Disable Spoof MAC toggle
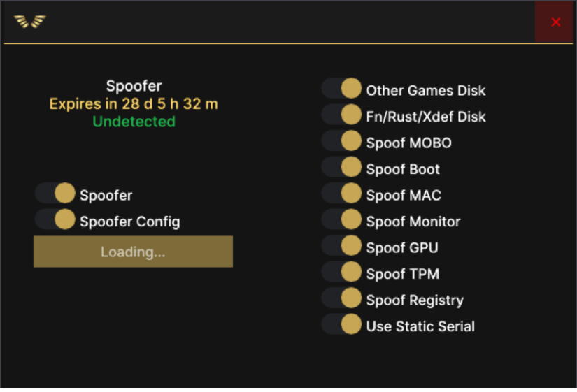 point(342,194)
